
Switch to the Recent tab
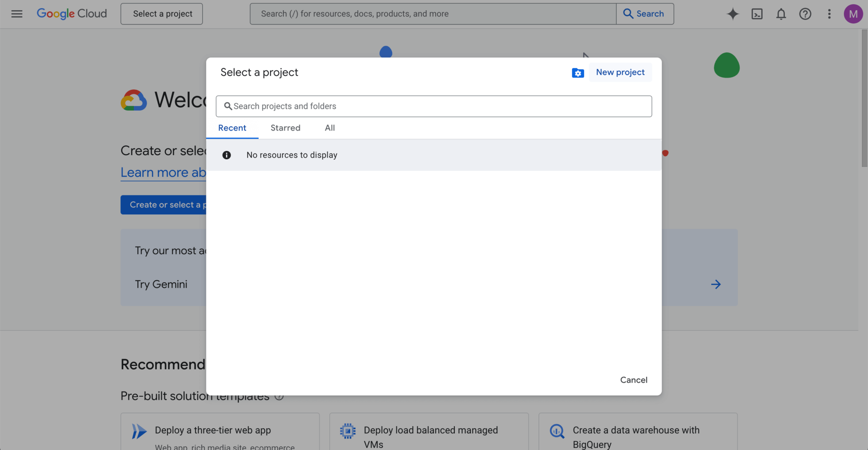click(x=232, y=128)
